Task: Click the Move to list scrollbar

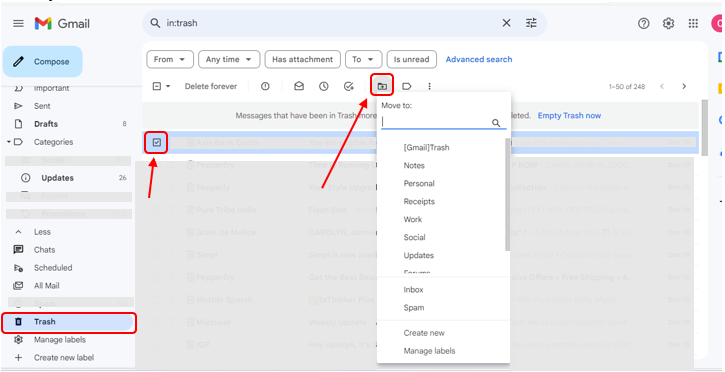Action: [507, 194]
